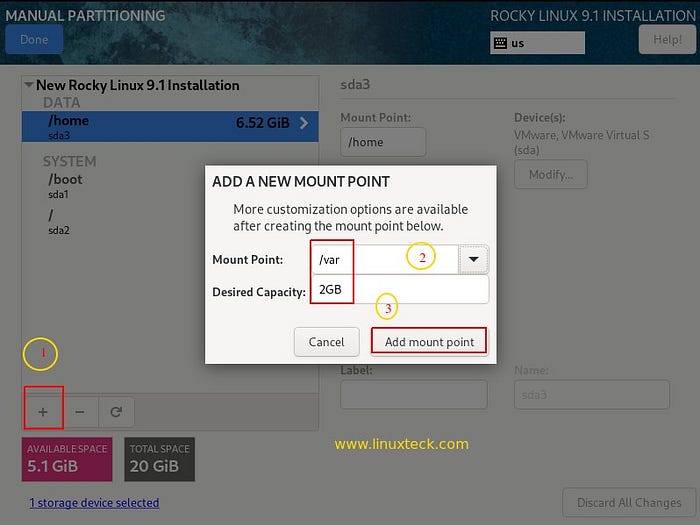Screen dimensions: 700x525
Task: Select the /home sda3 partition row
Action: tap(170, 126)
